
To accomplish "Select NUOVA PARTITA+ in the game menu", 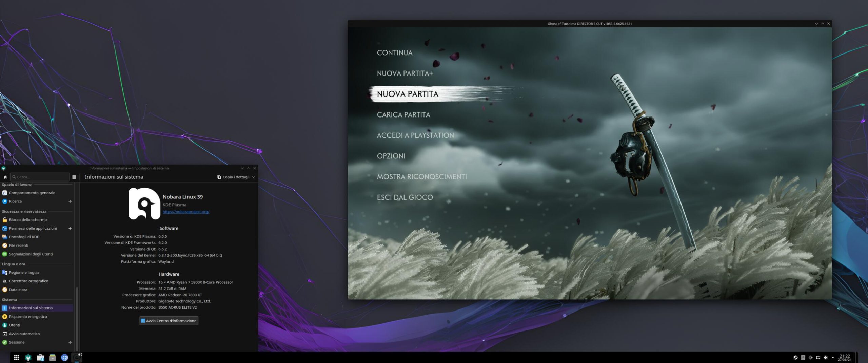I will [405, 73].
